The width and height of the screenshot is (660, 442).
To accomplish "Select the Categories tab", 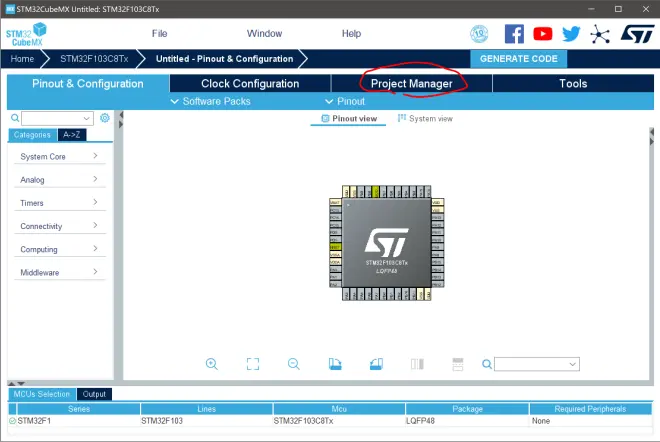I will pos(32,135).
